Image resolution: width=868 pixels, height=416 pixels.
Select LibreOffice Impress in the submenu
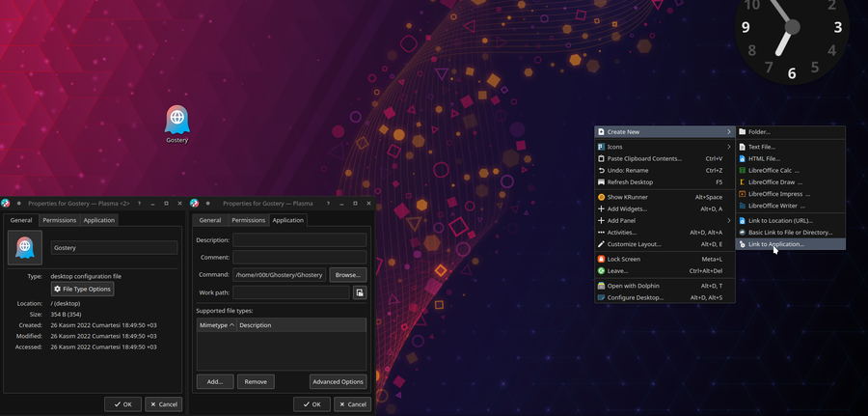(777, 194)
